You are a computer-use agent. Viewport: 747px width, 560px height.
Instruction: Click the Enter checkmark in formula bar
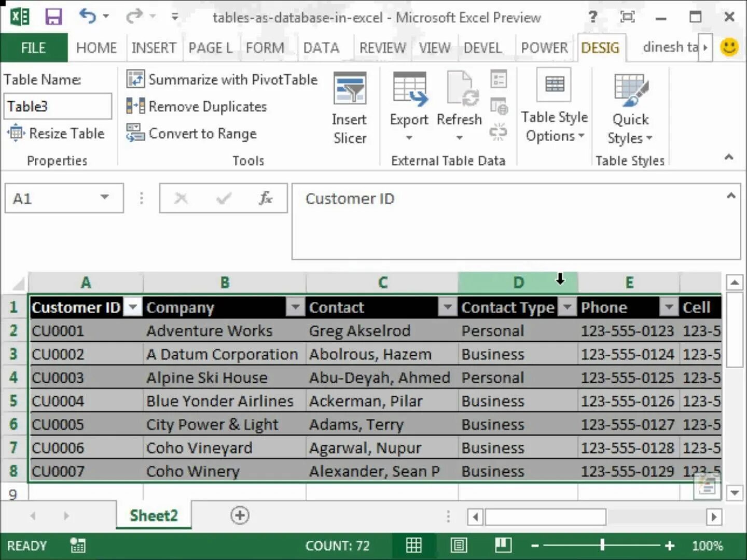coord(224,198)
